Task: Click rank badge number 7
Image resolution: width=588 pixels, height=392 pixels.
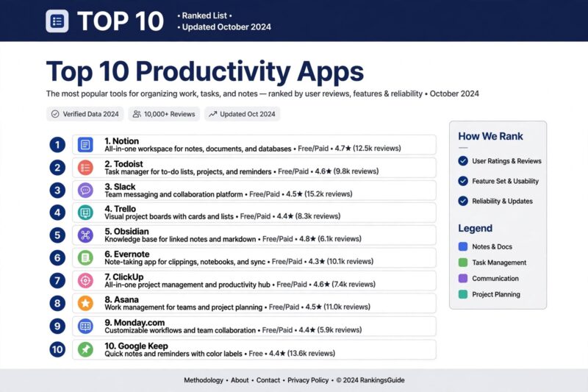Action: pos(57,281)
